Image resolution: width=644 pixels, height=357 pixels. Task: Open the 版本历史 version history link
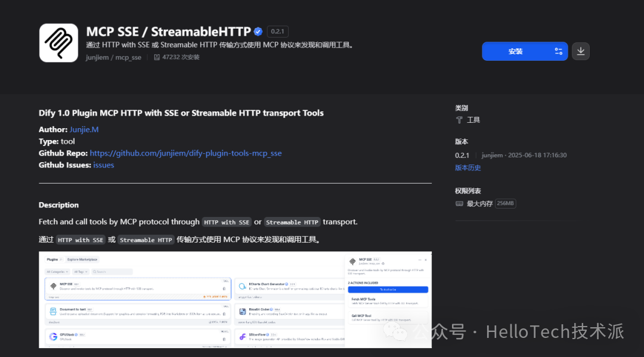click(x=467, y=167)
